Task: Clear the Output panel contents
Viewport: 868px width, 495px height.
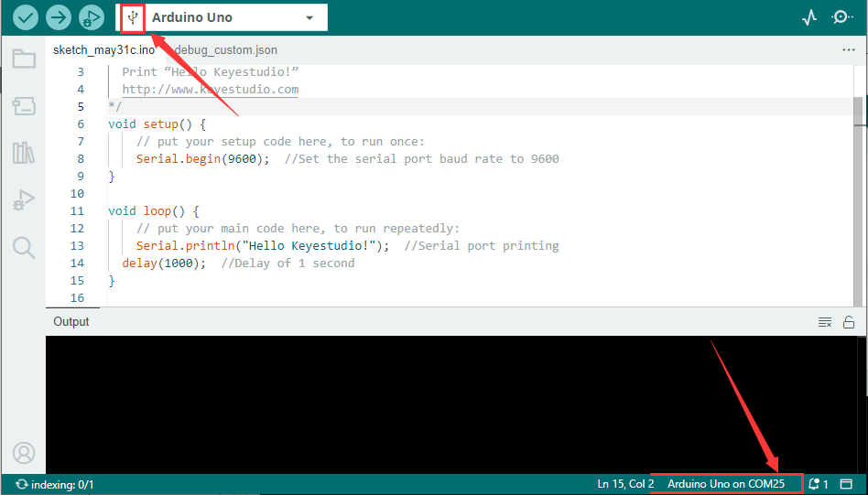Action: tap(825, 322)
